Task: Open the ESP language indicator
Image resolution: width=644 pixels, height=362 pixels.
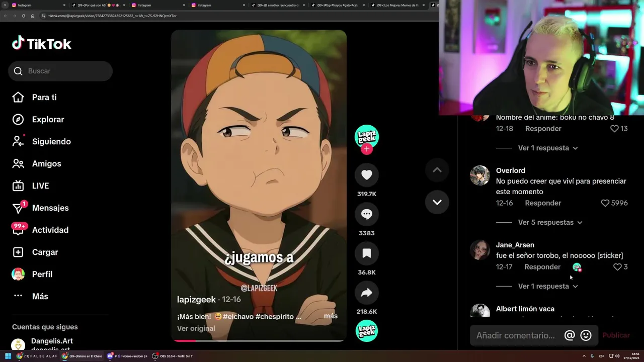Action: [602, 356]
